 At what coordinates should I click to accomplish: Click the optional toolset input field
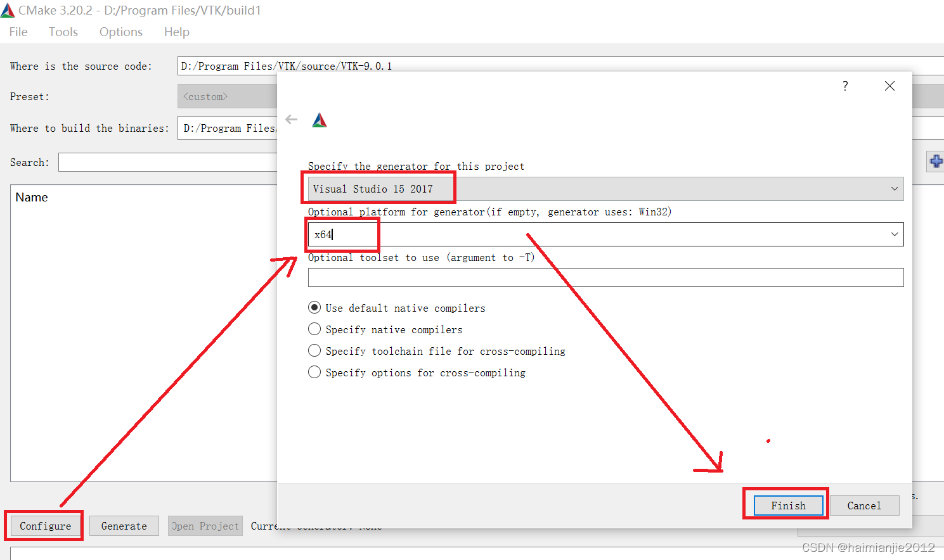coord(605,277)
